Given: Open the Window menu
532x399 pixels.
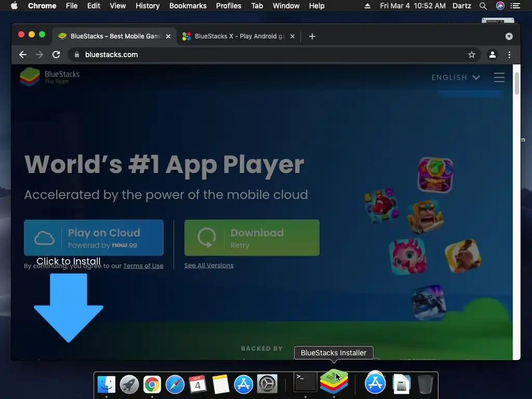Looking at the screenshot, I should tap(286, 6).
